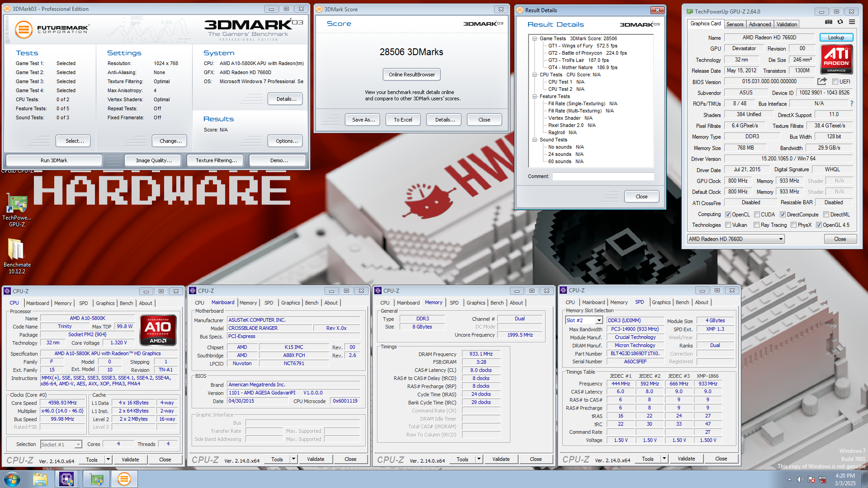
Task: Select GT1 - Wings of Fury row
Action: pos(582,46)
